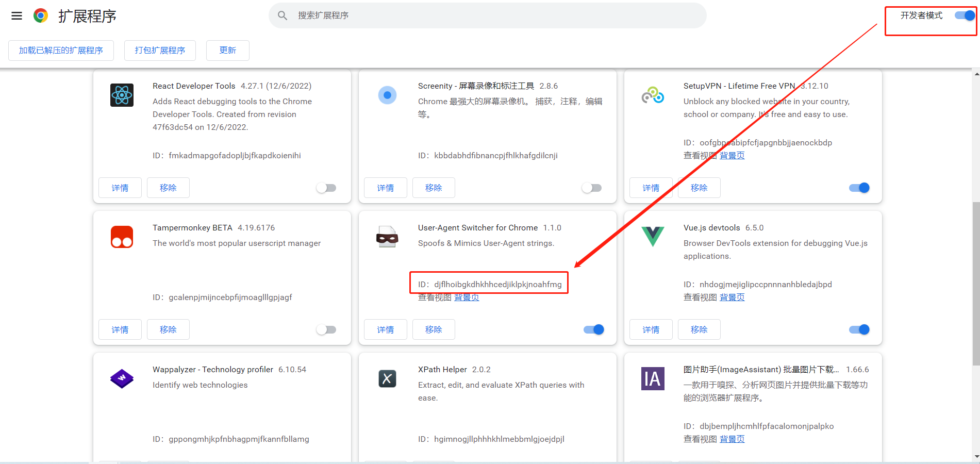Click the User-Agent Switcher ID text
Viewport: 980px width, 464px height.
[490, 285]
